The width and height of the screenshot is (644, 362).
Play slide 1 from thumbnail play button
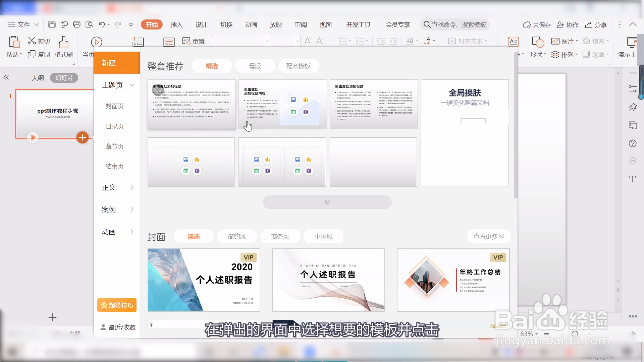click(33, 137)
